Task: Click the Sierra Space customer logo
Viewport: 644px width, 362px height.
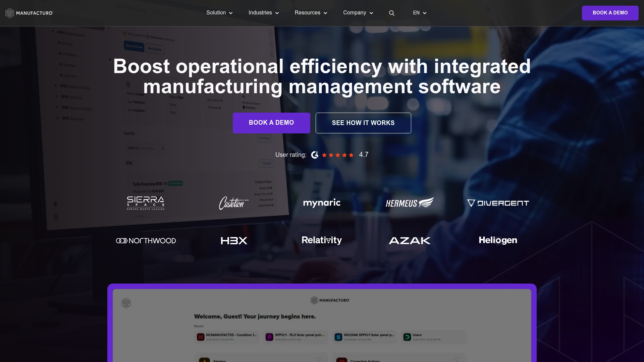Action: pos(146,203)
